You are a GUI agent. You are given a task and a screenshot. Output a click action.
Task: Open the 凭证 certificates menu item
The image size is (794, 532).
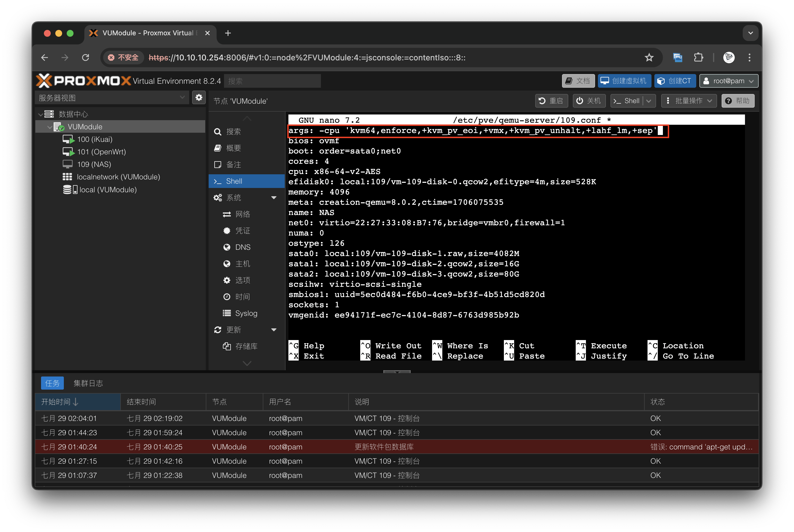(x=247, y=231)
